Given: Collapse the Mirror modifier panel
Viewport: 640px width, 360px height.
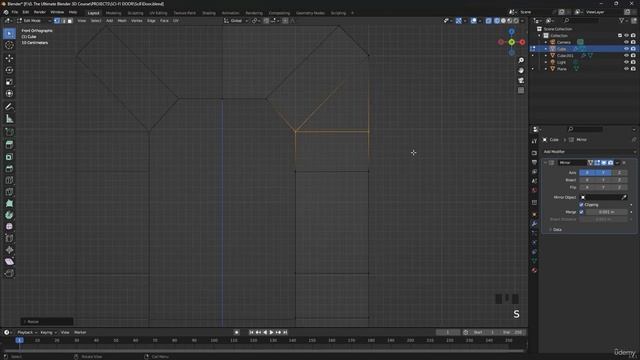Looking at the screenshot, I should (545, 163).
